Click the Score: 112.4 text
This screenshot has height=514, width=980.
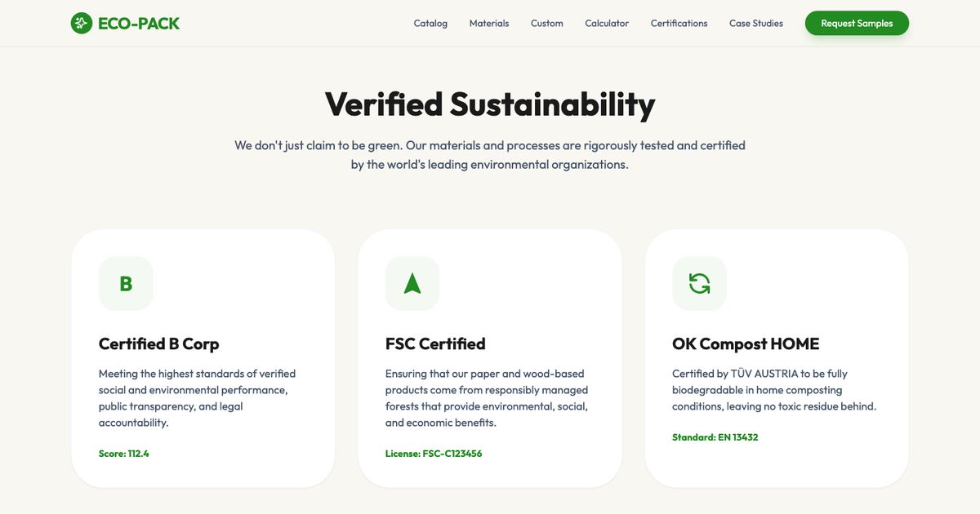(x=124, y=454)
